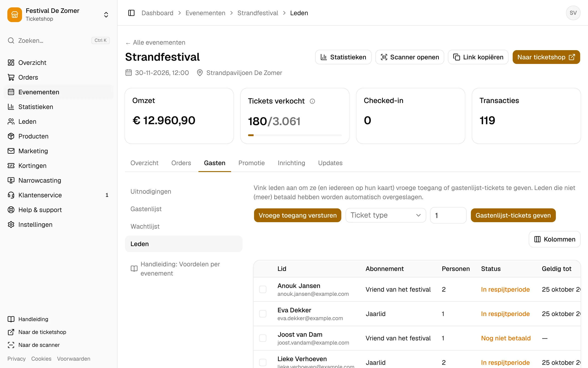588x368 pixels.
Task: Click the tickets verkocht progress bar
Action: point(295,135)
